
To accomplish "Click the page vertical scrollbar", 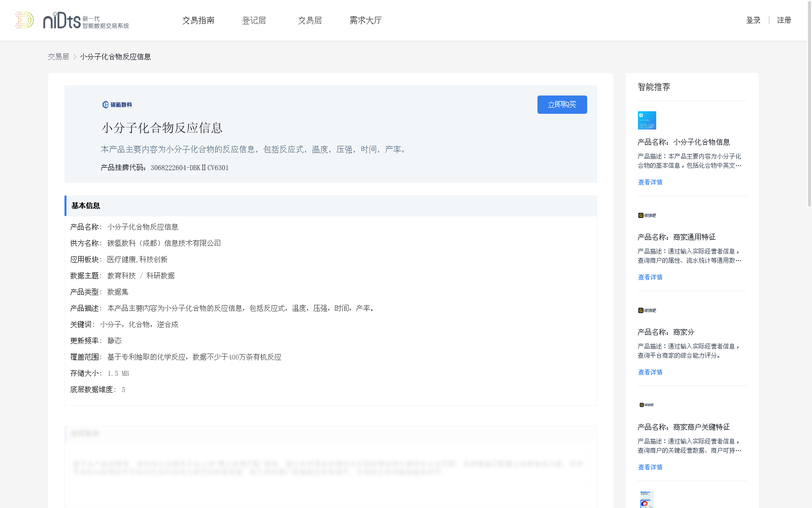I will 809,104.
